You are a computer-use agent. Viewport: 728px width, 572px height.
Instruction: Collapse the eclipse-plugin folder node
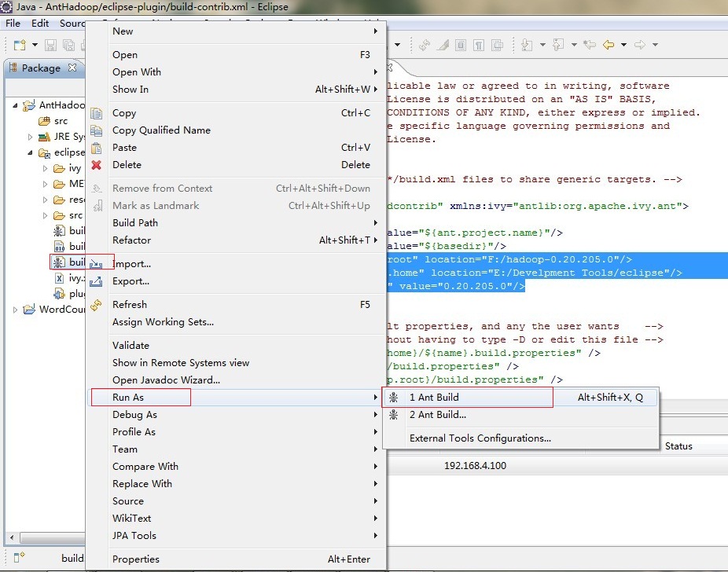pyautogui.click(x=30, y=152)
